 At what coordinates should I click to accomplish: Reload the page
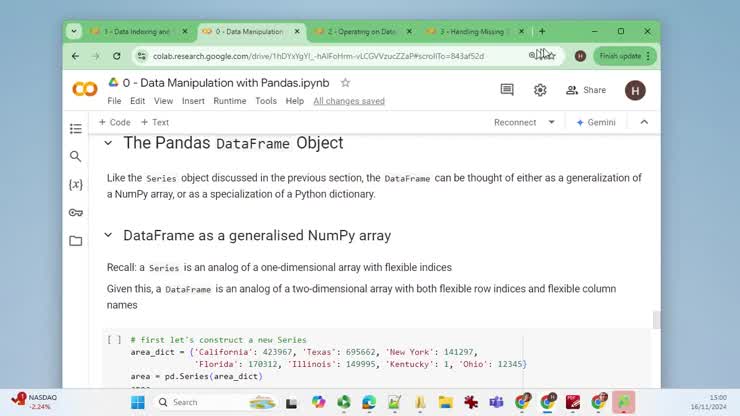(117, 56)
